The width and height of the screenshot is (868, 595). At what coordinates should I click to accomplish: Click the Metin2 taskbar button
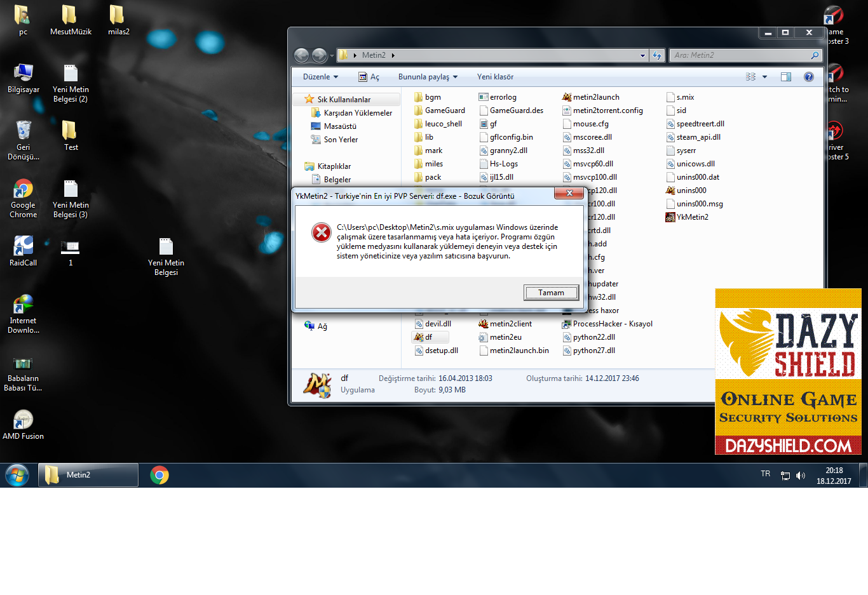click(88, 475)
